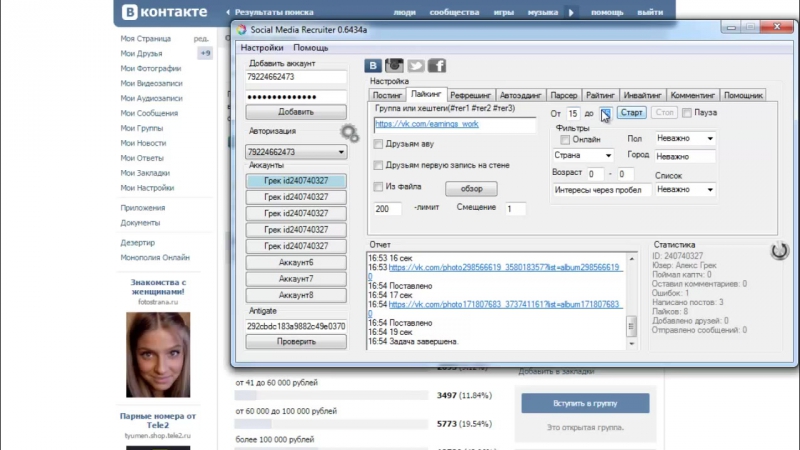Enable Друзьям первую запись на стене checkbox
The height and width of the screenshot is (450, 800).
coord(378,165)
